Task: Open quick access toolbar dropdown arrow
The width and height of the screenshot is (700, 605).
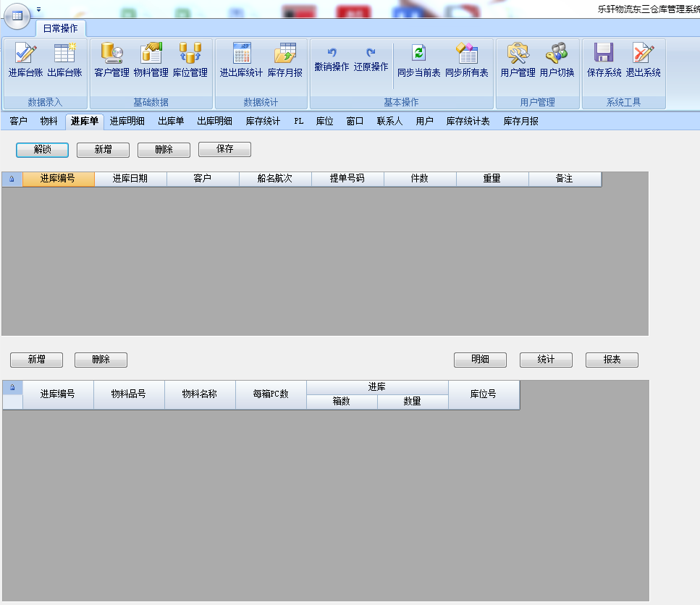Action: click(x=39, y=9)
